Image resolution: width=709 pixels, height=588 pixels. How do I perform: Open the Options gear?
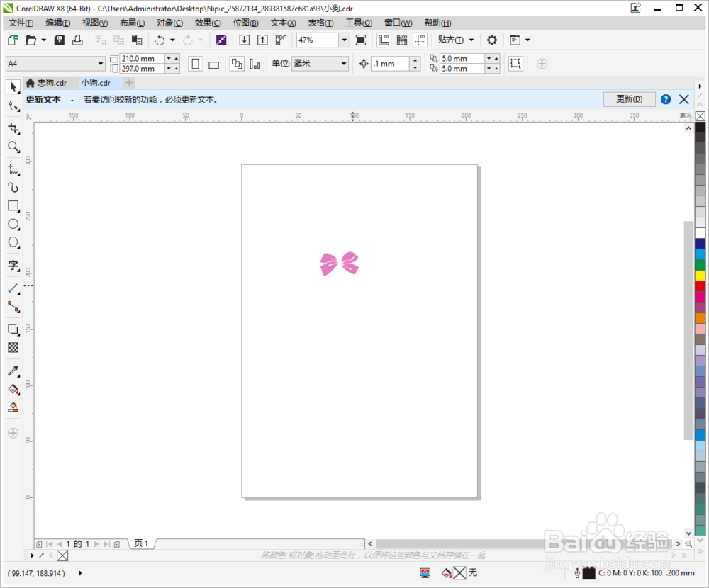[491, 40]
